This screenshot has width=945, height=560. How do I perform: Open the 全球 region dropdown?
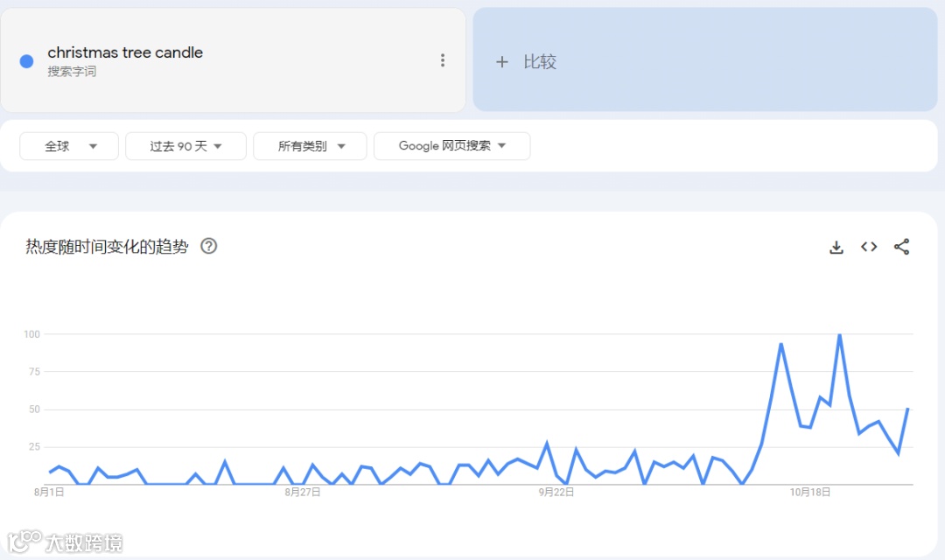coord(69,146)
